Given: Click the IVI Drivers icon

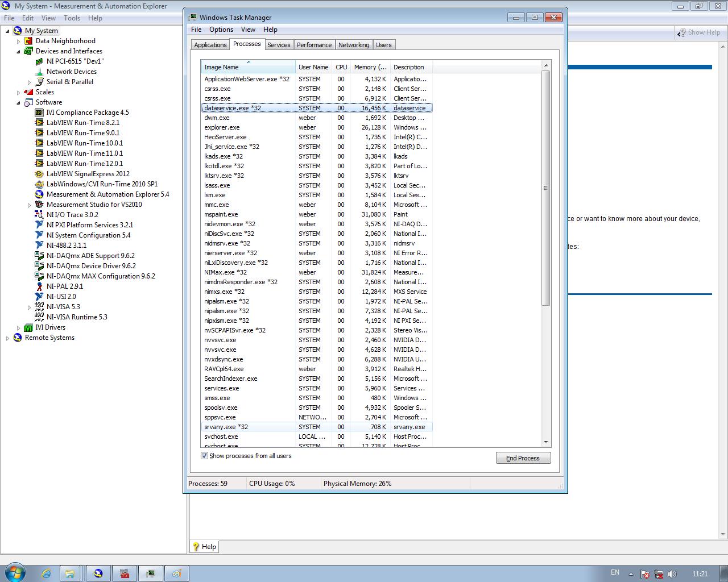Looking at the screenshot, I should click(x=28, y=327).
